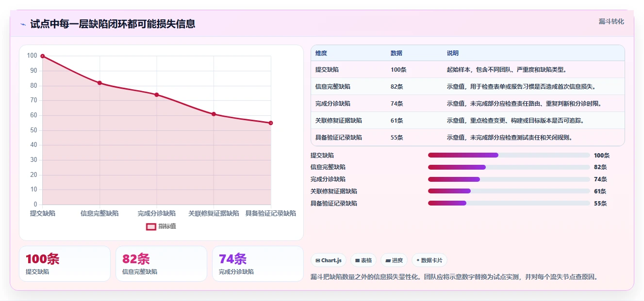Click the 提交缺陷 progress bar
Screen dimensions: 644x301
point(509,155)
